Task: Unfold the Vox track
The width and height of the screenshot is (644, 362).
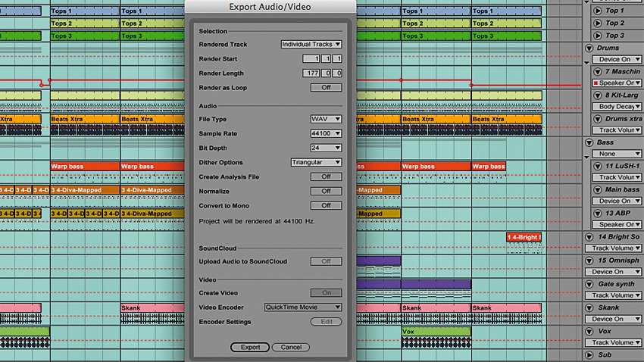Action: pyautogui.click(x=589, y=331)
